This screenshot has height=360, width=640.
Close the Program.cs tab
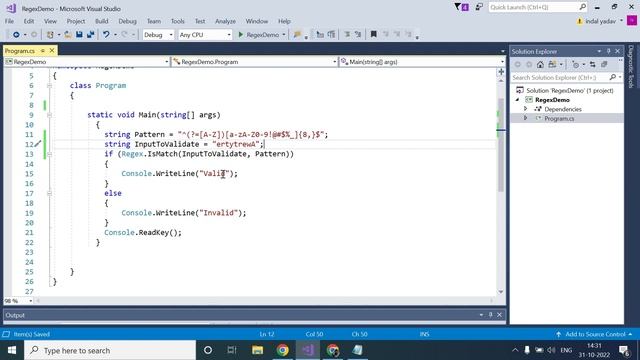pos(52,51)
